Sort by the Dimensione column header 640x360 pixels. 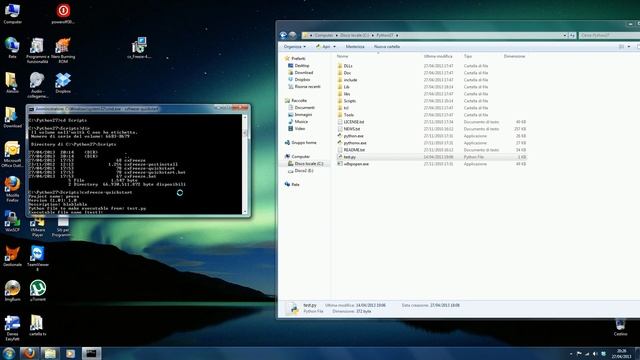pyautogui.click(x=514, y=56)
